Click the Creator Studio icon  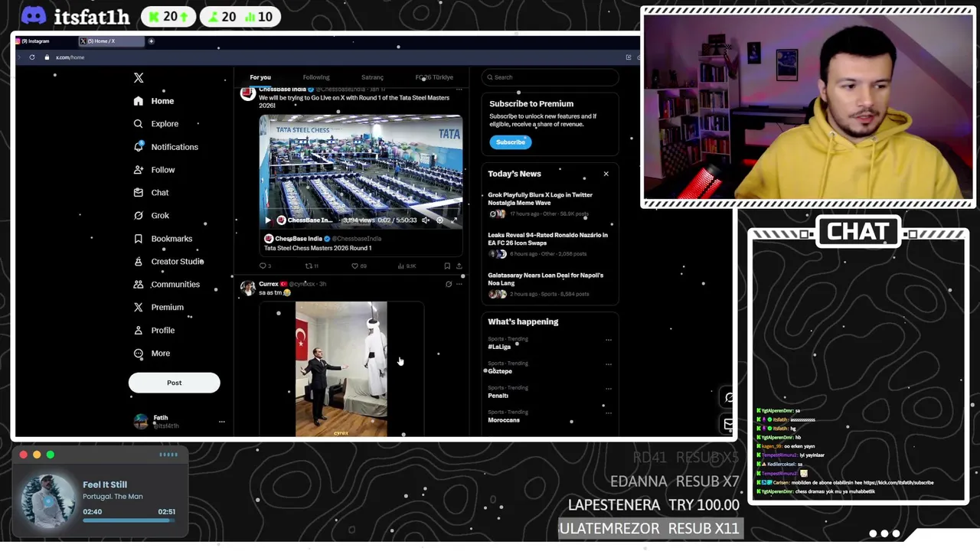coord(138,262)
